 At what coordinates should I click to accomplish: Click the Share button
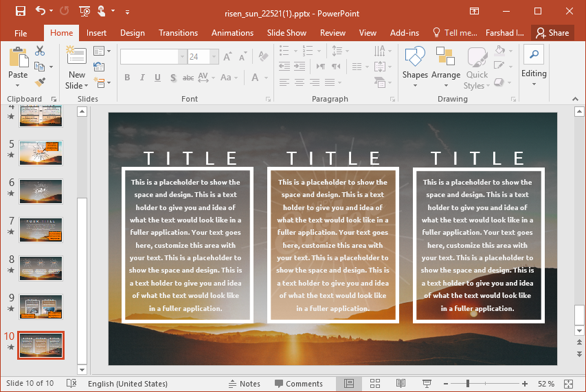click(x=552, y=33)
